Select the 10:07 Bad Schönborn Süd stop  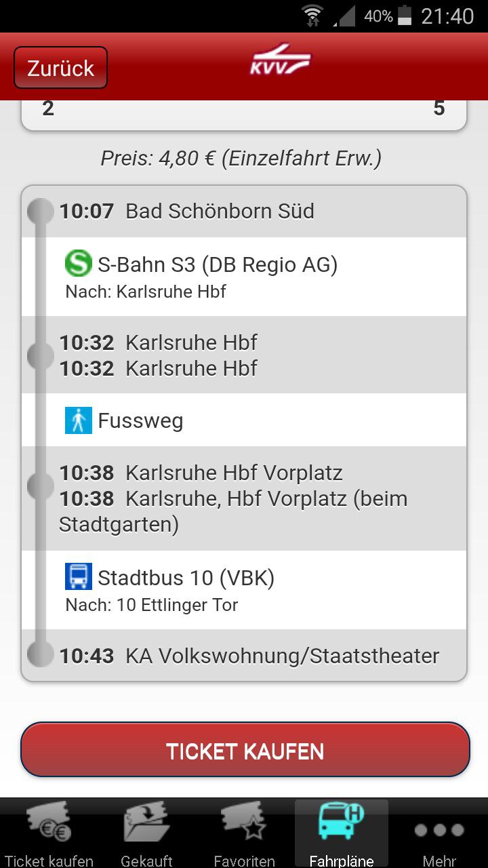244,211
